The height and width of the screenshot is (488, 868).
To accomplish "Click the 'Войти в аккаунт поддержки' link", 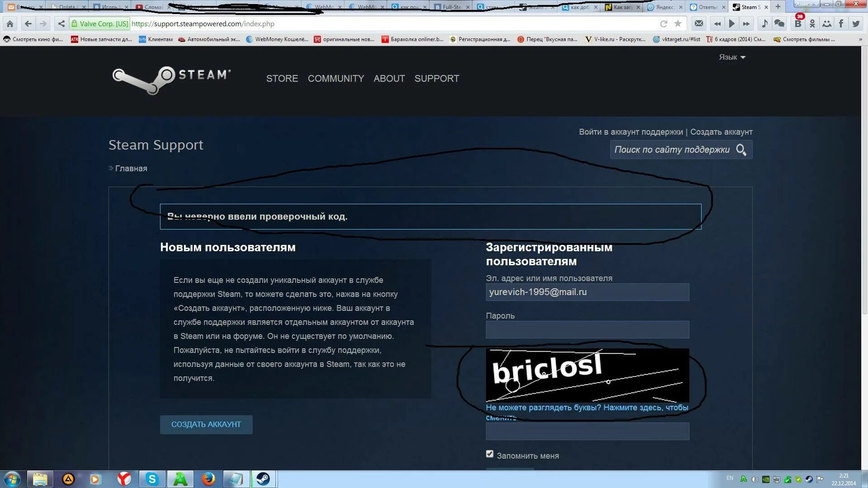I will [x=631, y=132].
